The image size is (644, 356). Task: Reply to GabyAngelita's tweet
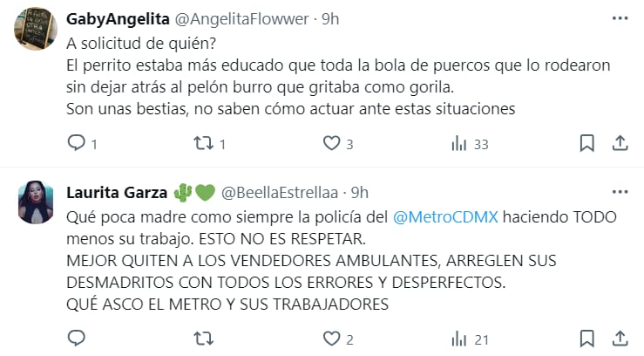point(77,143)
